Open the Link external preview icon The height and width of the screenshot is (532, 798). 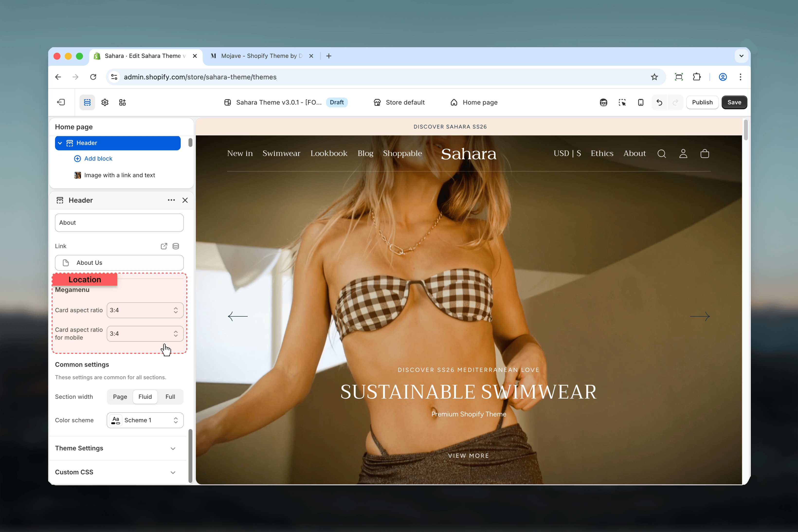click(x=164, y=246)
